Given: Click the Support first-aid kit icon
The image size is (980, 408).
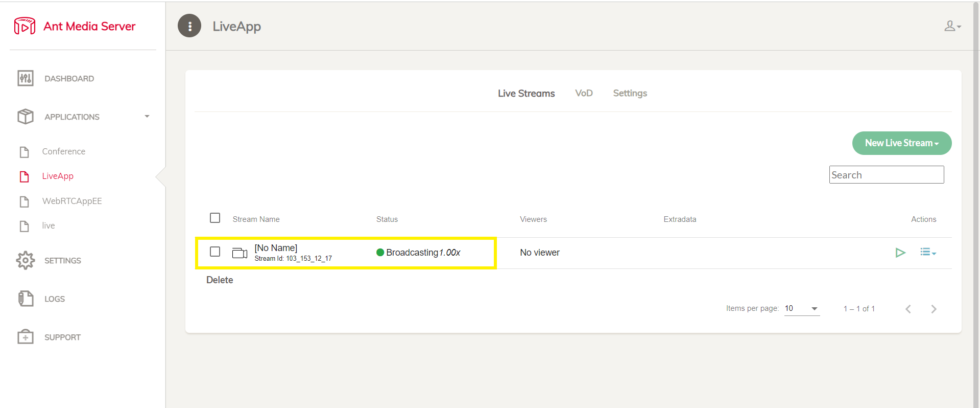Looking at the screenshot, I should point(26,337).
